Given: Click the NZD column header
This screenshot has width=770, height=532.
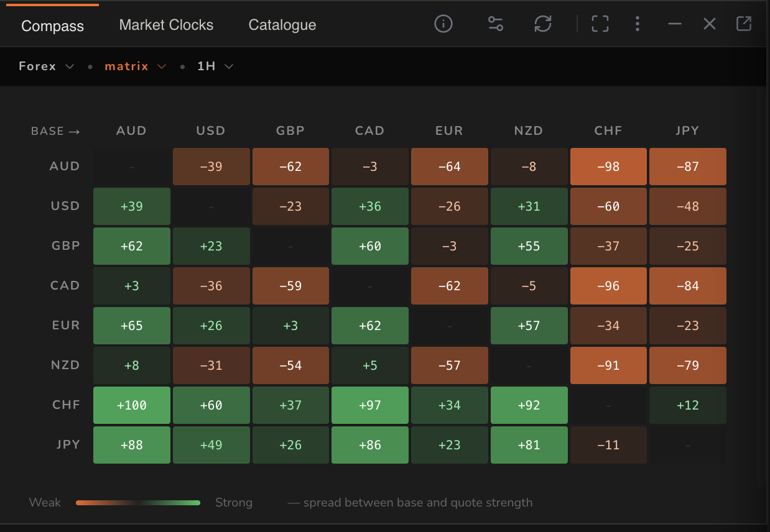Looking at the screenshot, I should tap(529, 131).
